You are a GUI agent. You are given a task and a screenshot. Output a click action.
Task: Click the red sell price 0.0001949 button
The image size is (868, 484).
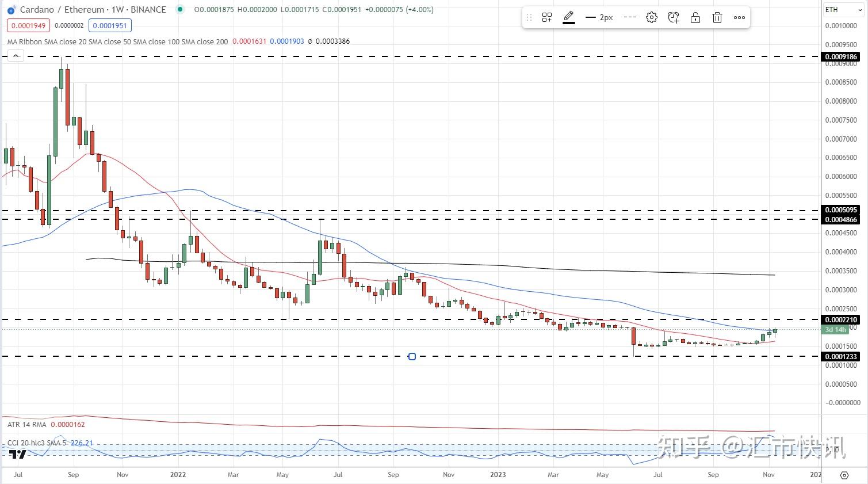click(29, 25)
